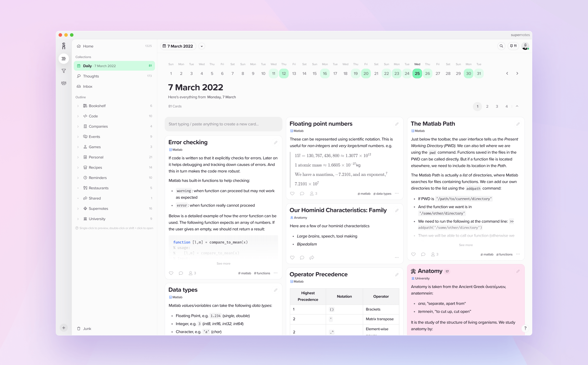The height and width of the screenshot is (365, 588).
Task: Click the filter/funnel icon in sidebar
Action: click(63, 71)
